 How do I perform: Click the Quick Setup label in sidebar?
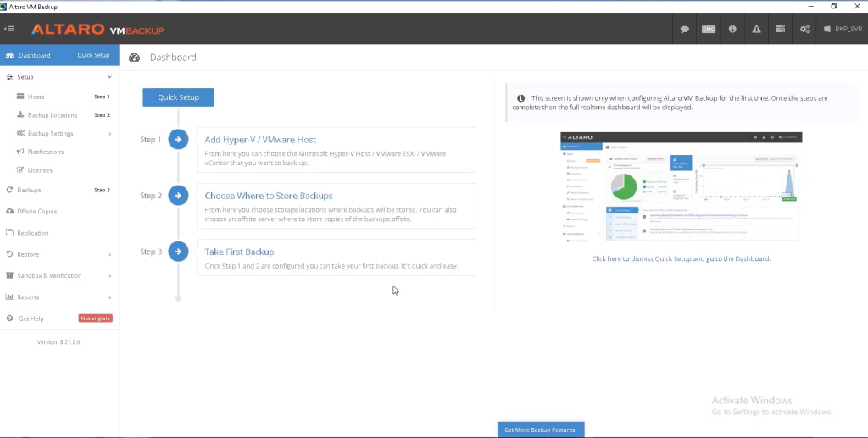coord(93,55)
